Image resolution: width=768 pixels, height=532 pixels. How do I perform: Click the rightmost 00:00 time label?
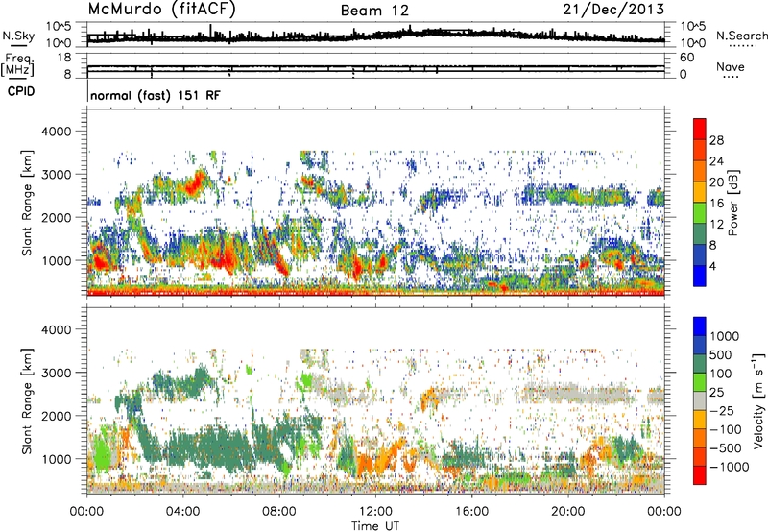pos(664,512)
